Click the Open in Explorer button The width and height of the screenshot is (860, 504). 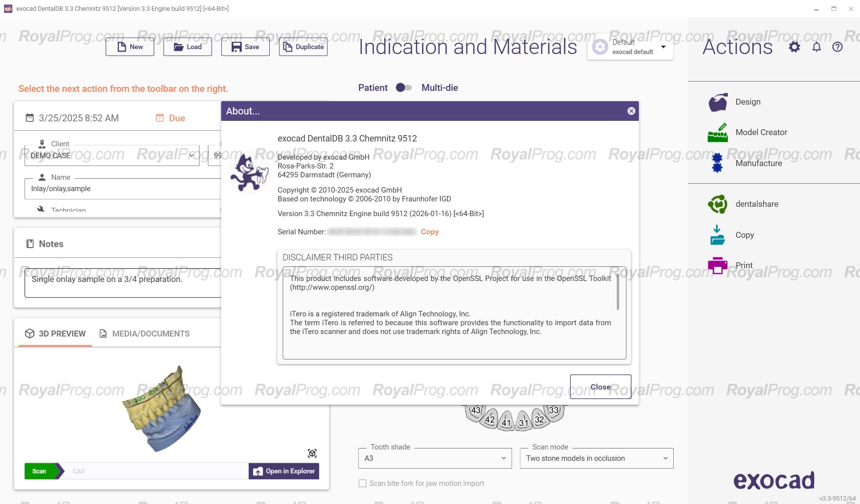[284, 472]
